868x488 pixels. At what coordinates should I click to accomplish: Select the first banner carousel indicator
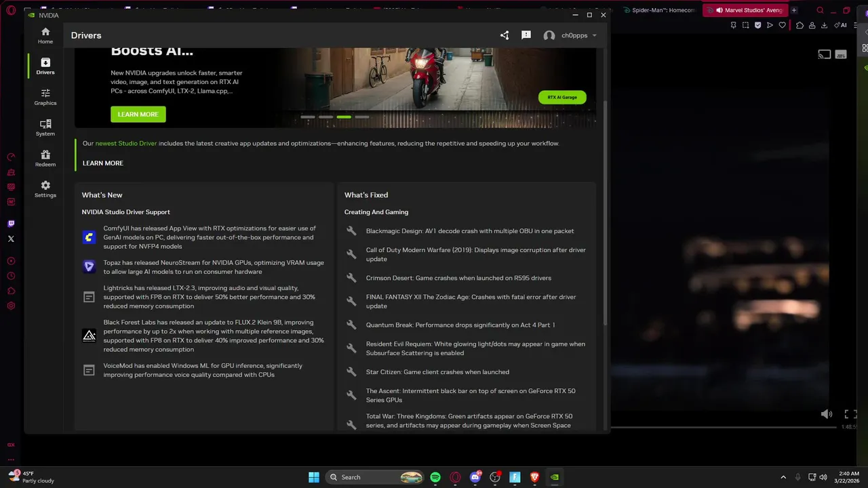point(308,117)
